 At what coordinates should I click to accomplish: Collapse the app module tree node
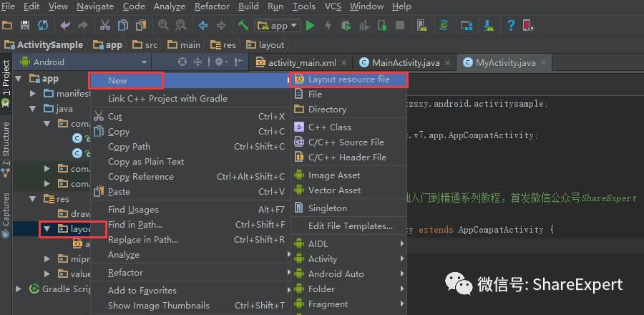[18, 79]
